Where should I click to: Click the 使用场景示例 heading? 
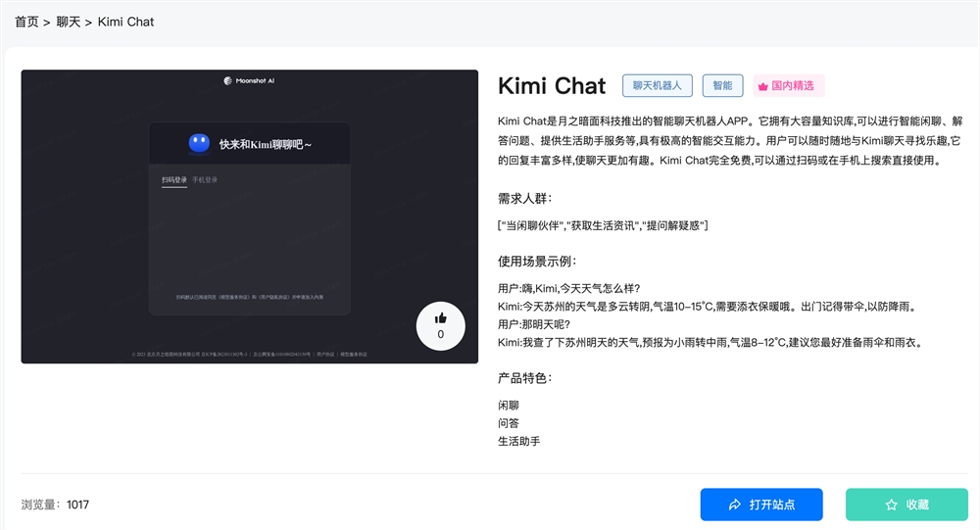click(537, 262)
